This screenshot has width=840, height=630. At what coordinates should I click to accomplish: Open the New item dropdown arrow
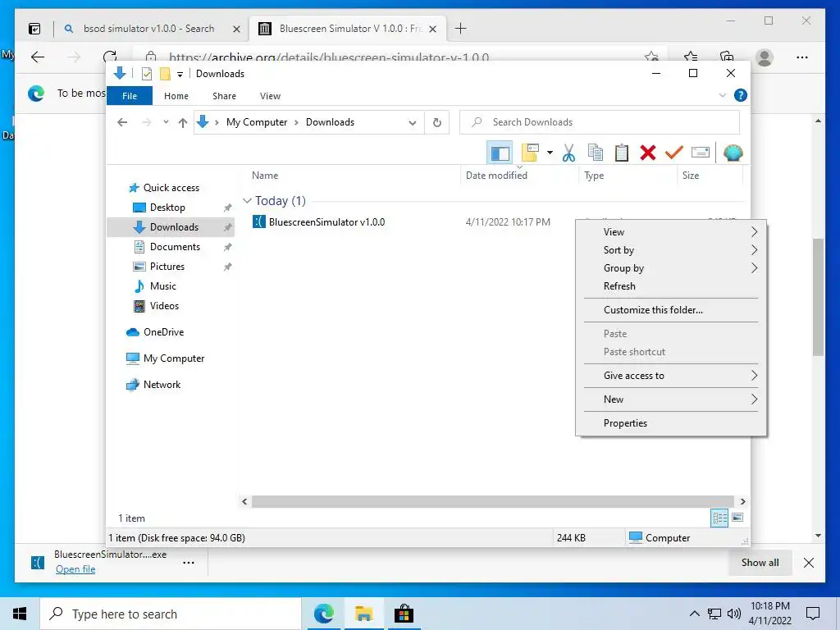tap(550, 153)
